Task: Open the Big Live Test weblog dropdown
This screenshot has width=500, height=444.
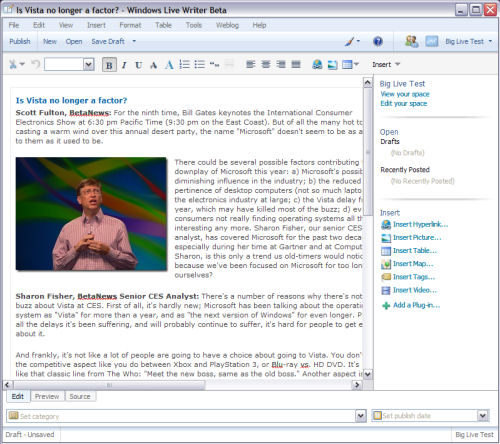Action: pyautogui.click(x=468, y=41)
